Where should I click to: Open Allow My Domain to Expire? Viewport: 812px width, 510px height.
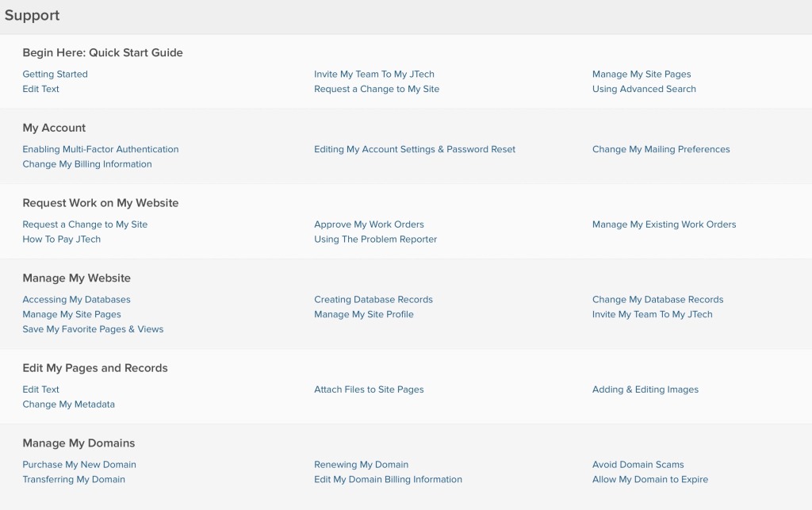(650, 479)
